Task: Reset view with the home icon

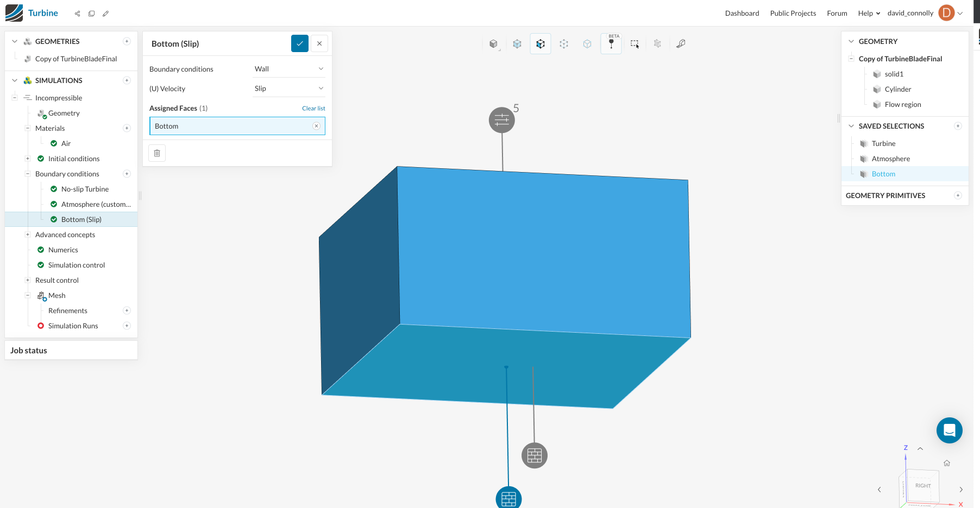Action: tap(947, 463)
